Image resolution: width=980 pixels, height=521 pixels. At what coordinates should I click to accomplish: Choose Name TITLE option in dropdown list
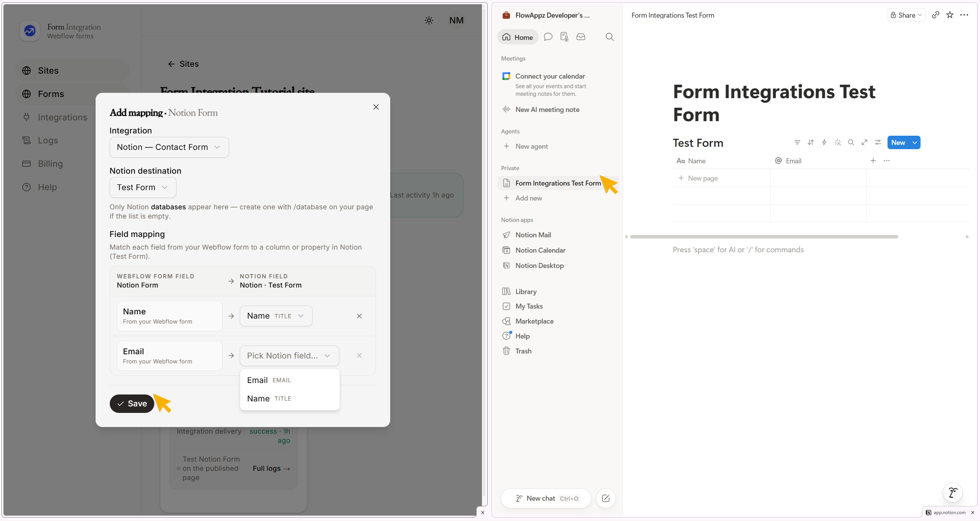290,399
